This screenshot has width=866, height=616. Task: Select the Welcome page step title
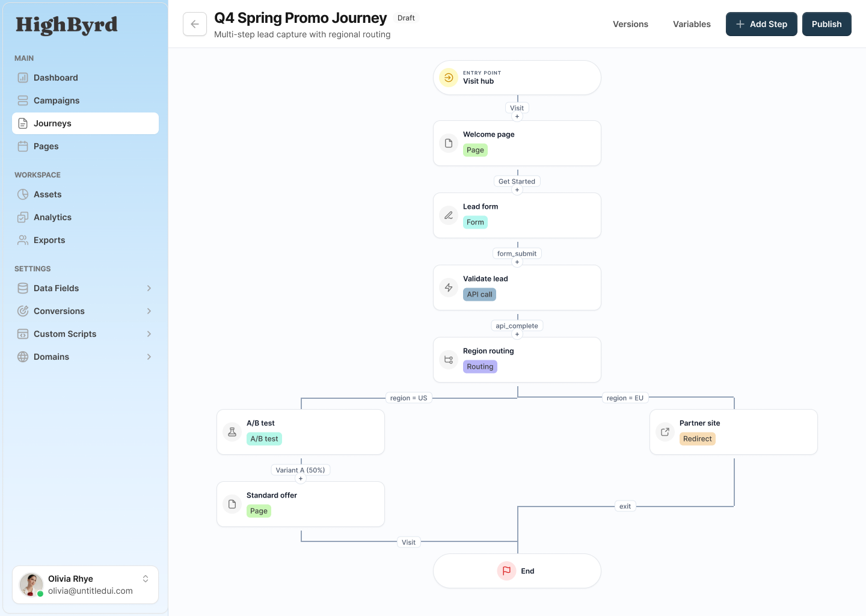(489, 134)
